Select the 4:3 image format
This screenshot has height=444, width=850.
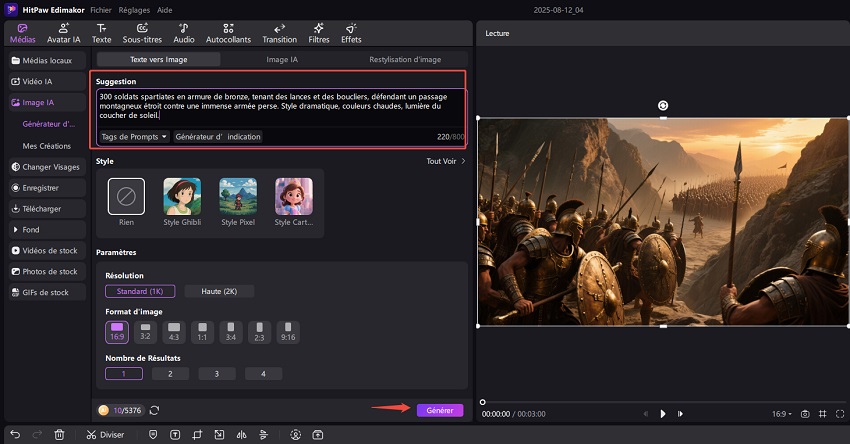pos(173,332)
